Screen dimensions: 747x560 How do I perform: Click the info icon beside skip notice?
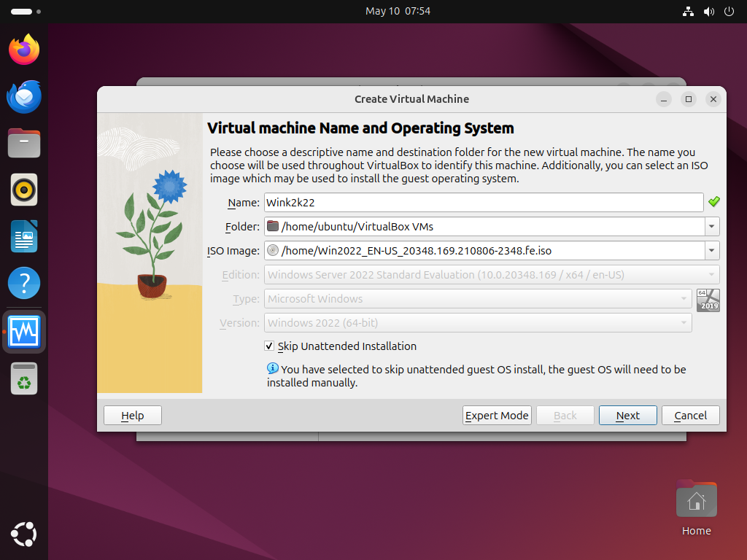tap(273, 368)
